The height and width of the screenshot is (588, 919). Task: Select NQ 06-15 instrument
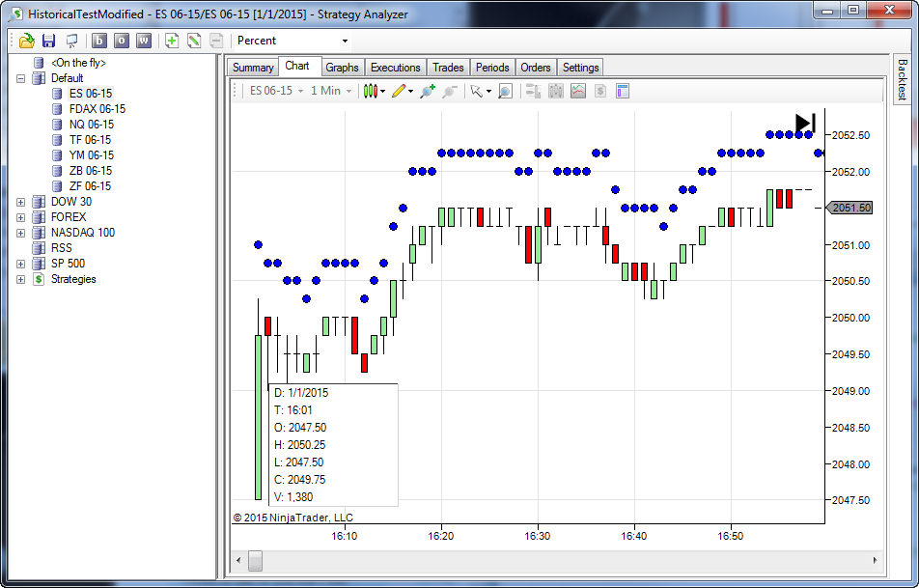(x=92, y=125)
